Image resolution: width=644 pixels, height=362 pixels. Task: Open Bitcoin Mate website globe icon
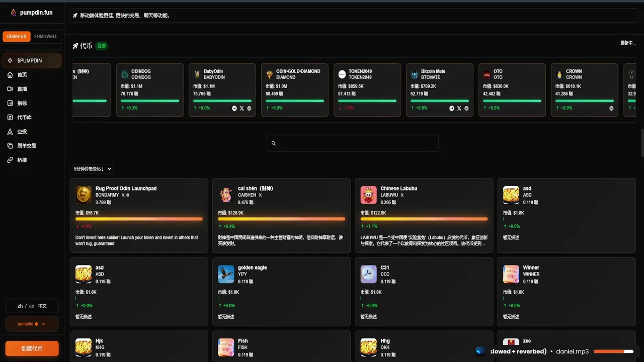click(x=466, y=108)
